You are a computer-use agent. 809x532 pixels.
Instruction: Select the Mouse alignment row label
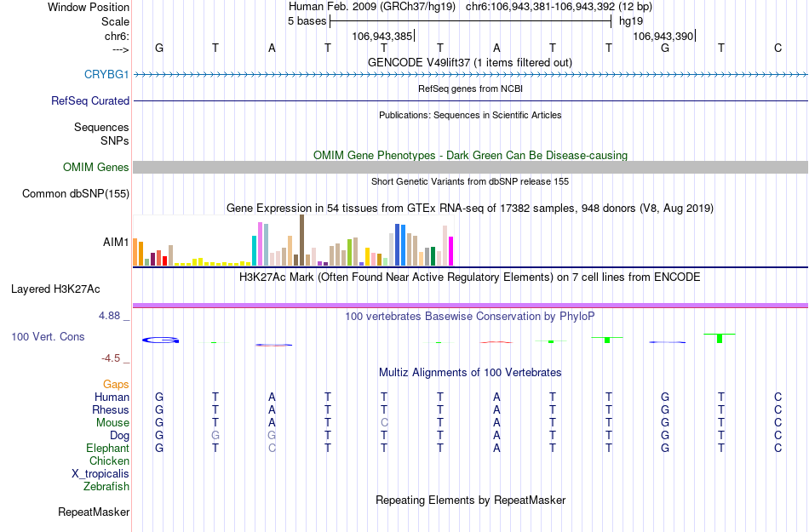click(112, 423)
